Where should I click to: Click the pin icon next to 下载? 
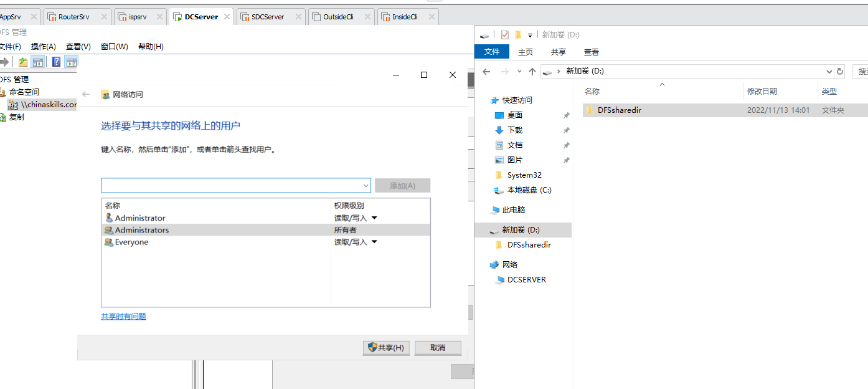point(566,130)
